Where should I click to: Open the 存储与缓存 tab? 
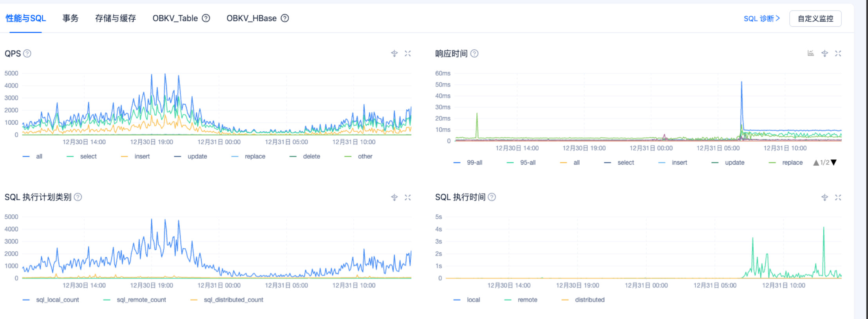point(116,18)
